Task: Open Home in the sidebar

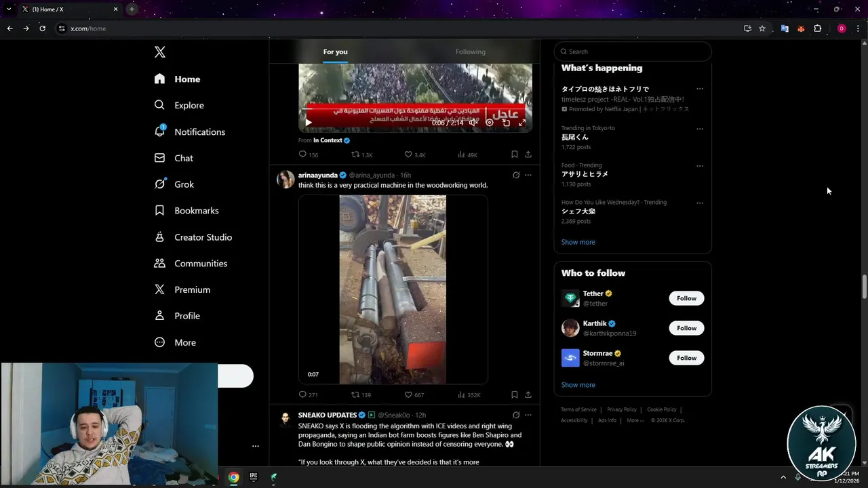Action: (177, 79)
